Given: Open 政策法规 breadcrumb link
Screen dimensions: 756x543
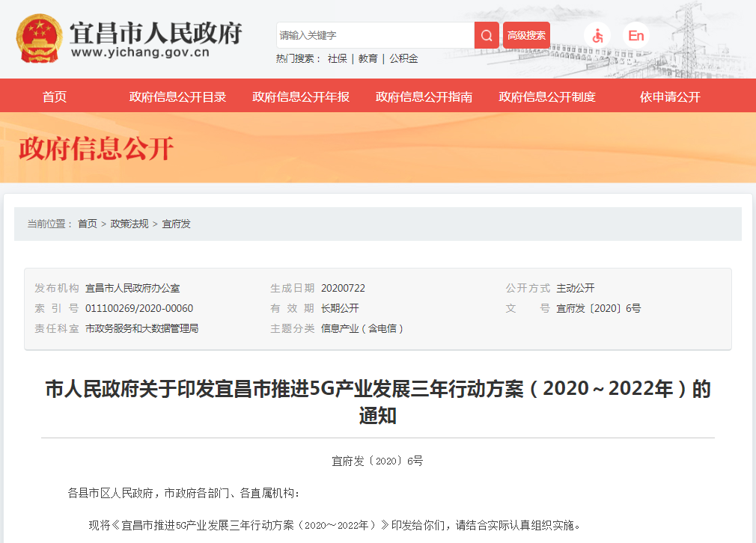Looking at the screenshot, I should [129, 224].
